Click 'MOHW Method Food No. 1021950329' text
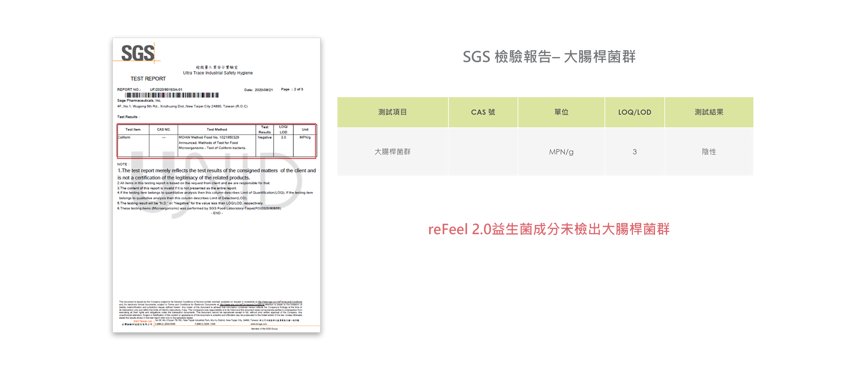Image resolution: width=868 pixels, height=367 pixels. [209, 137]
